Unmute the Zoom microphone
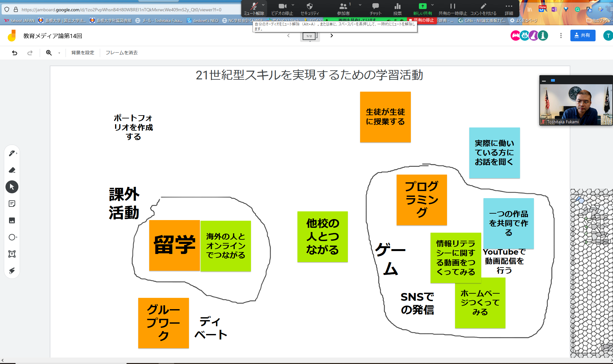 click(254, 8)
